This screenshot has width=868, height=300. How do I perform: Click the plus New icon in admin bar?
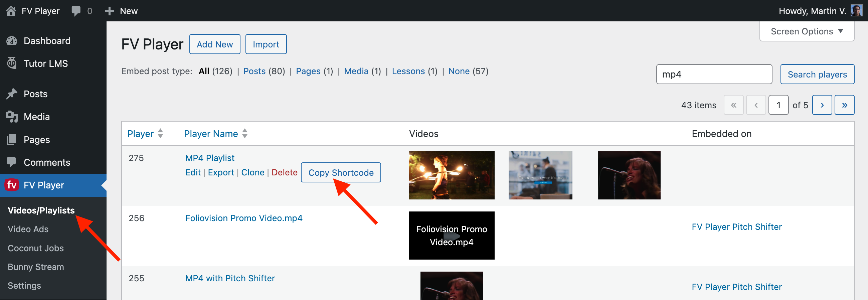coord(109,11)
